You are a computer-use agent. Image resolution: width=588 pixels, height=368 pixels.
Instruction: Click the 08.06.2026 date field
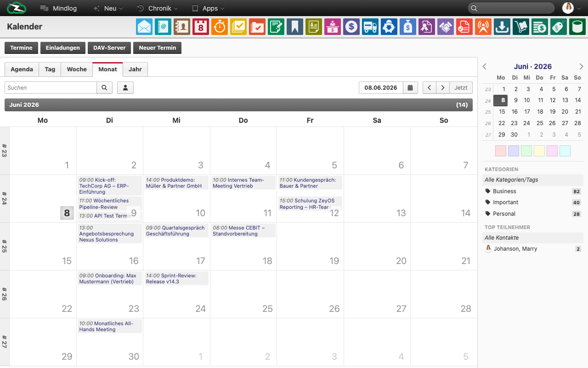(381, 87)
